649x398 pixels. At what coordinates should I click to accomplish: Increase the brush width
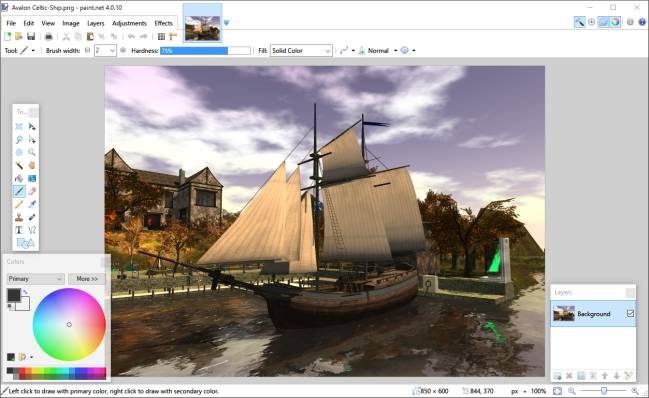123,50
